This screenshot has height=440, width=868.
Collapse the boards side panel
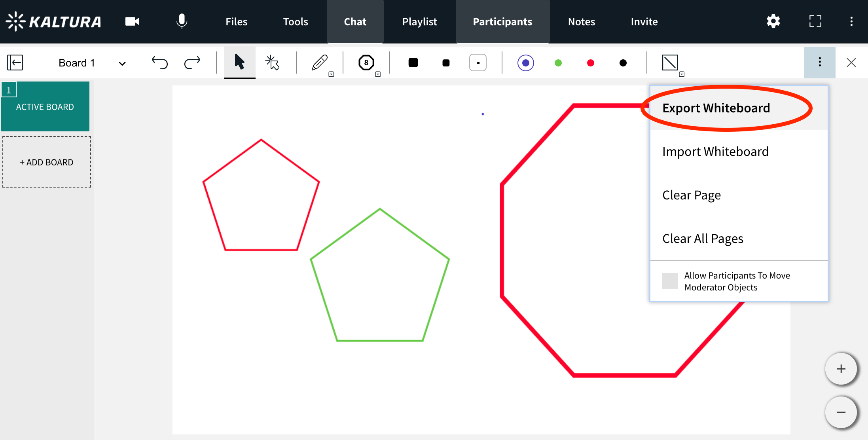click(15, 63)
